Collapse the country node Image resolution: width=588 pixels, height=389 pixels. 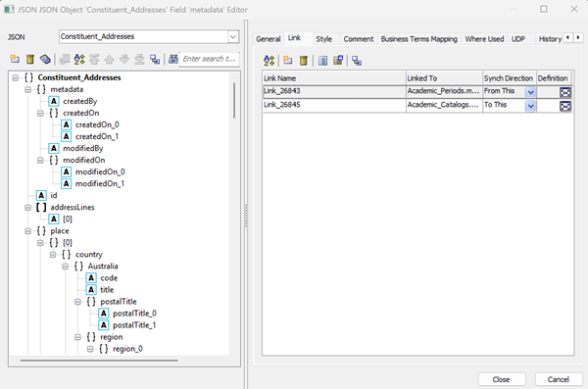coord(53,255)
